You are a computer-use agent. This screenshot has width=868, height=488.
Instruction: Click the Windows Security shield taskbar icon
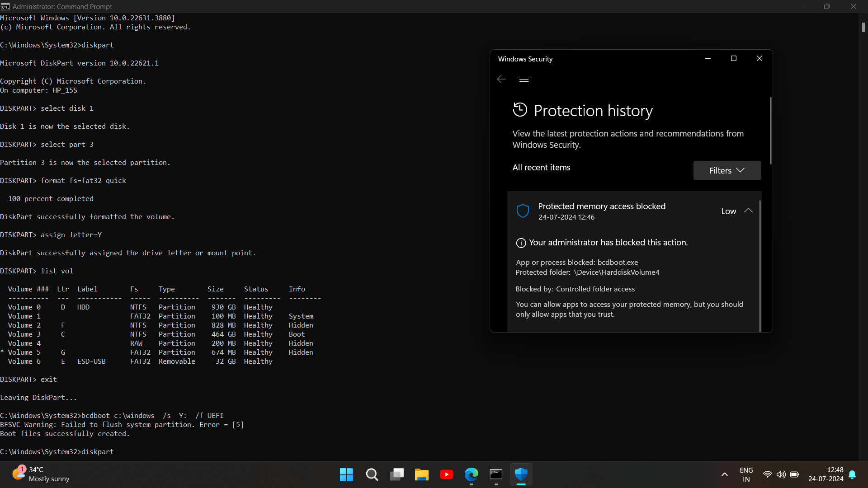(x=521, y=474)
